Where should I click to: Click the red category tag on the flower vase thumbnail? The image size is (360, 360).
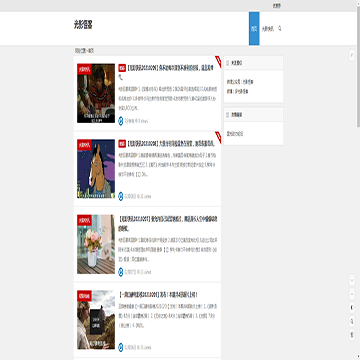84,220
